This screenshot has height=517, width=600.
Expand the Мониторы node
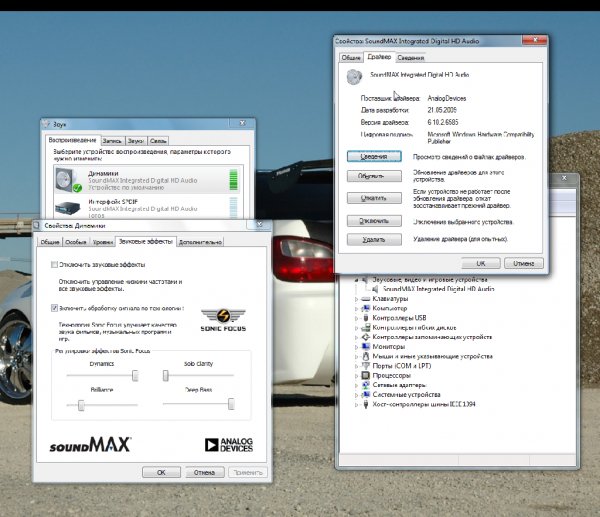click(357, 347)
